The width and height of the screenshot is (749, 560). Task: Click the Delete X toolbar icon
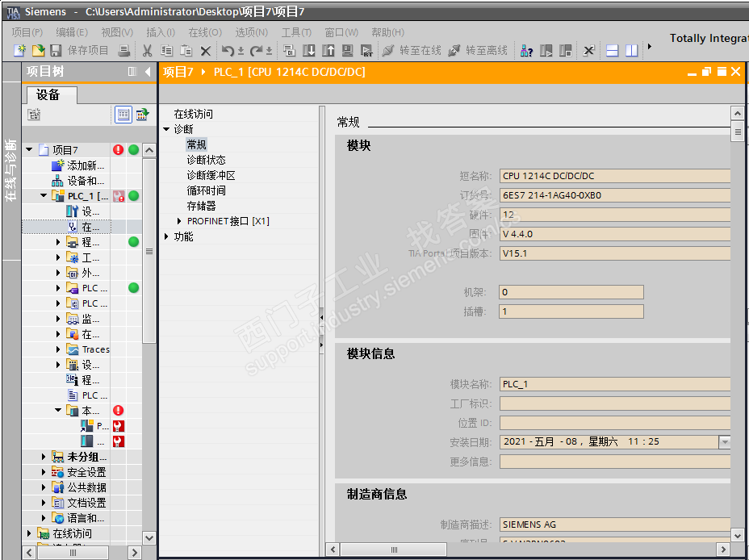205,50
